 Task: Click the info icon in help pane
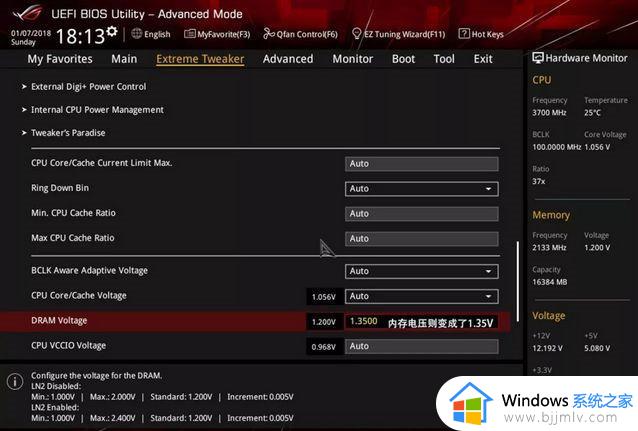pyautogui.click(x=14, y=382)
